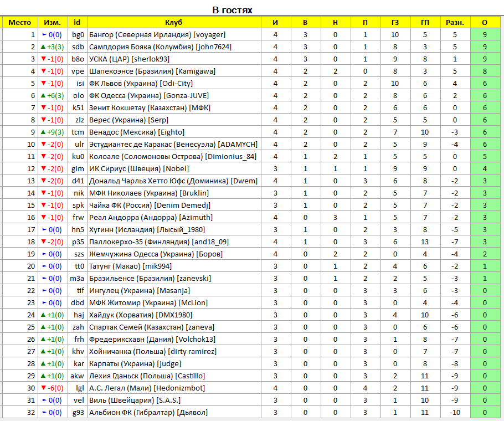This screenshot has width=504, height=421.
Task: Click the id cell 'p35'
Action: click(78, 242)
